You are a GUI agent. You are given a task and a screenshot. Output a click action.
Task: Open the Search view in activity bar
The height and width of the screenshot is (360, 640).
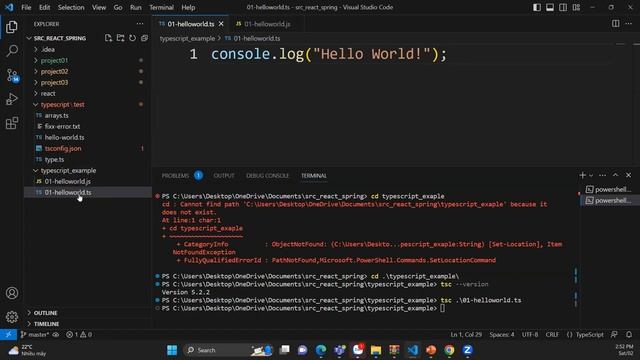(12, 51)
